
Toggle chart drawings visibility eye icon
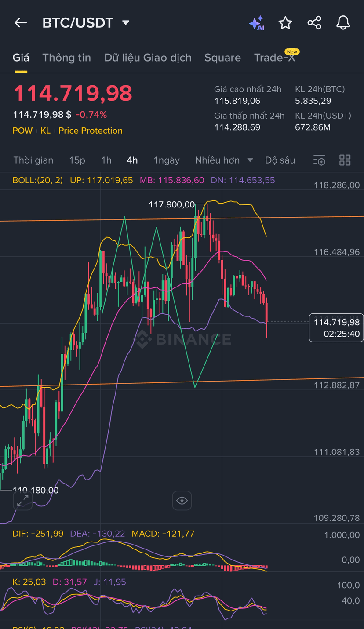coord(182,501)
